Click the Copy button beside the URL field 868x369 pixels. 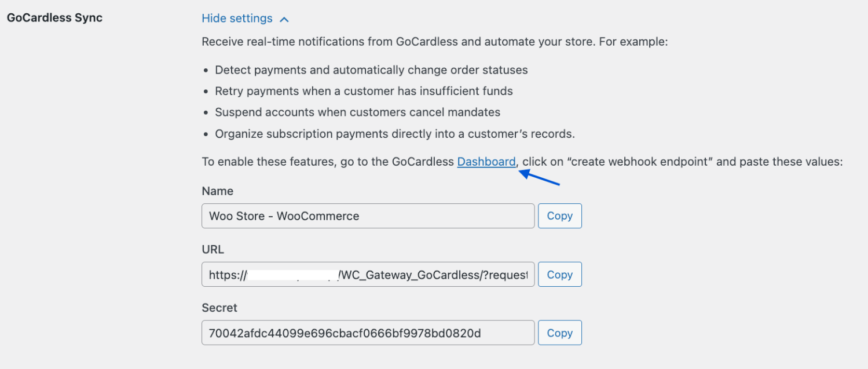pos(559,274)
